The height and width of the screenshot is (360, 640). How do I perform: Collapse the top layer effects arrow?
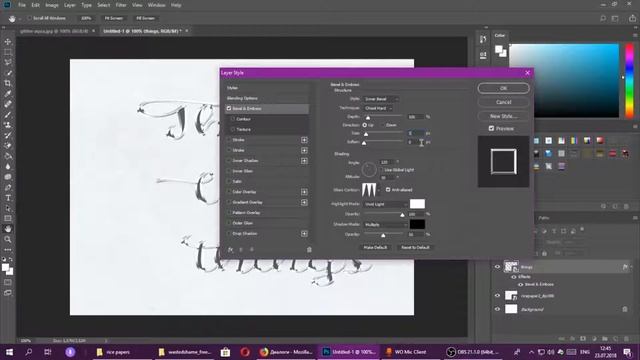point(631,267)
